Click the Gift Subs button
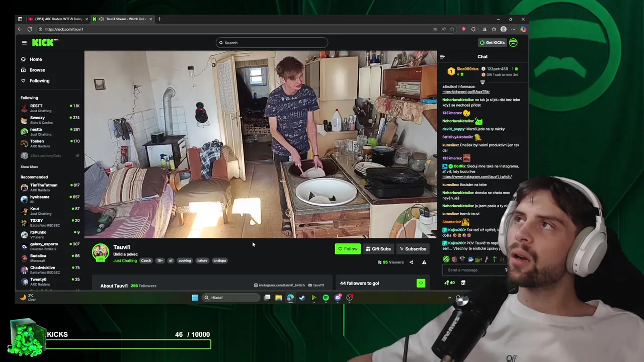Viewport: 644px width, 362px height. [x=378, y=249]
